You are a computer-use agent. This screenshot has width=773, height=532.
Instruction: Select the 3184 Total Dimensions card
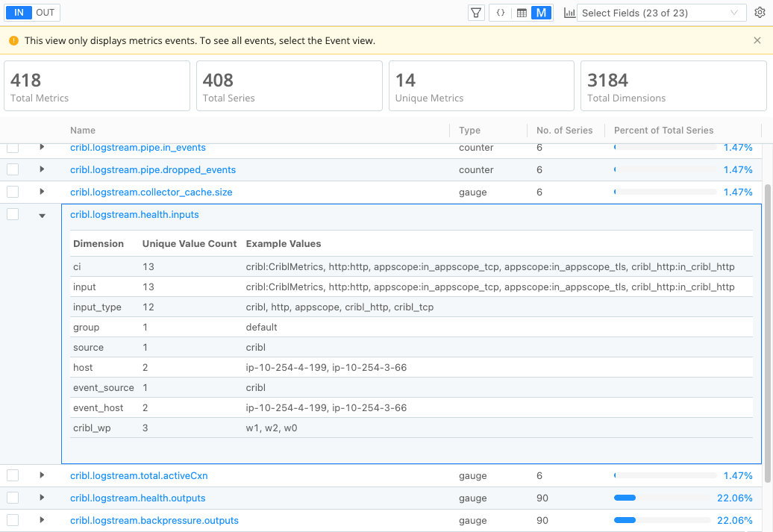[674, 86]
